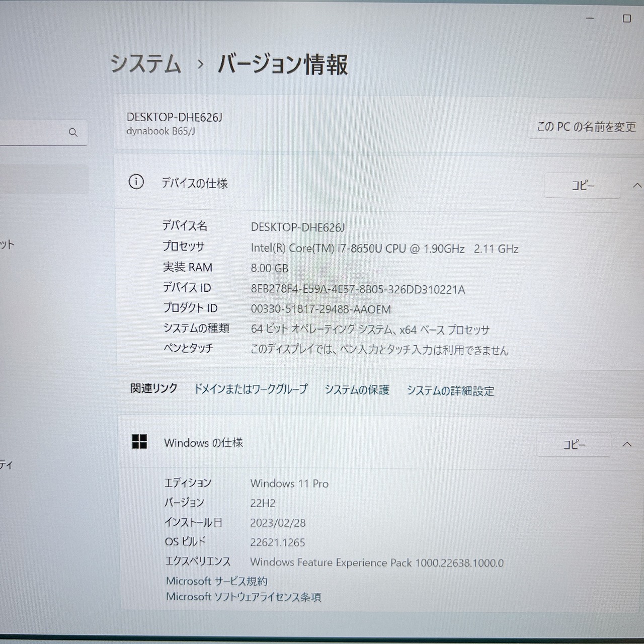
Task: Open ドメインまたはワークグループ link
Action: (251, 389)
